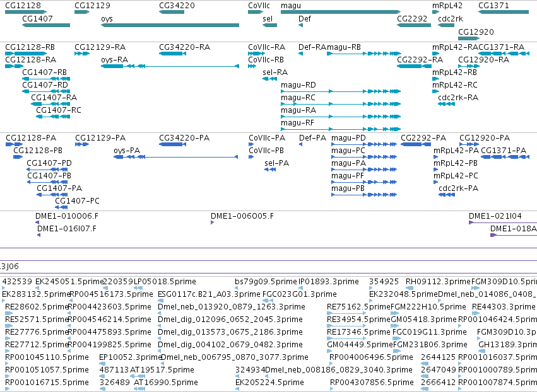Open the CG12920-RA transcript label
Image resolution: width=537 pixels, height=392 pixels.
click(484, 59)
